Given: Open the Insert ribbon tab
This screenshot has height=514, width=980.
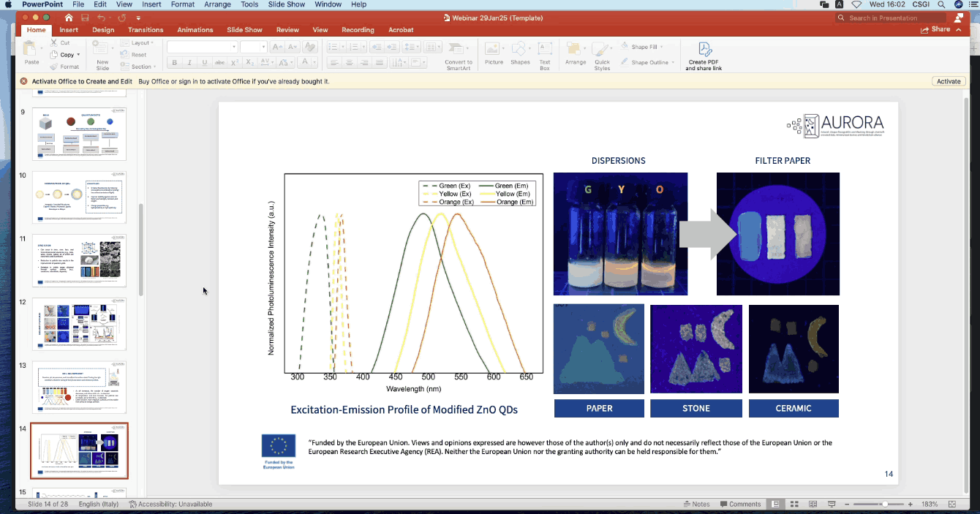Looking at the screenshot, I should (69, 30).
